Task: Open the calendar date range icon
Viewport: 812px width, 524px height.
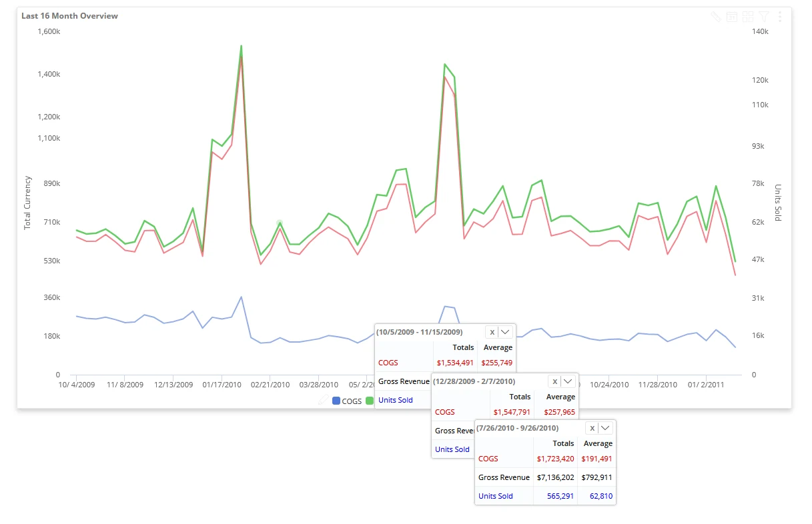Action: click(732, 17)
